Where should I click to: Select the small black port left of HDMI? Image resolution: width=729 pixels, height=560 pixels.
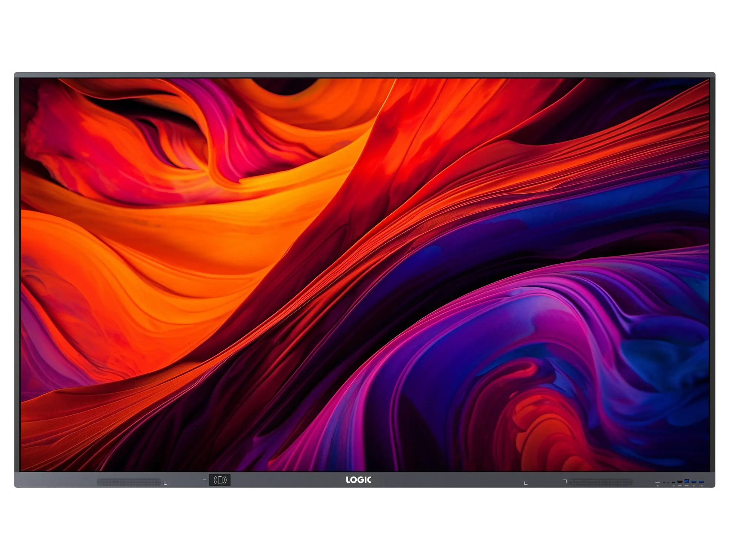click(673, 482)
